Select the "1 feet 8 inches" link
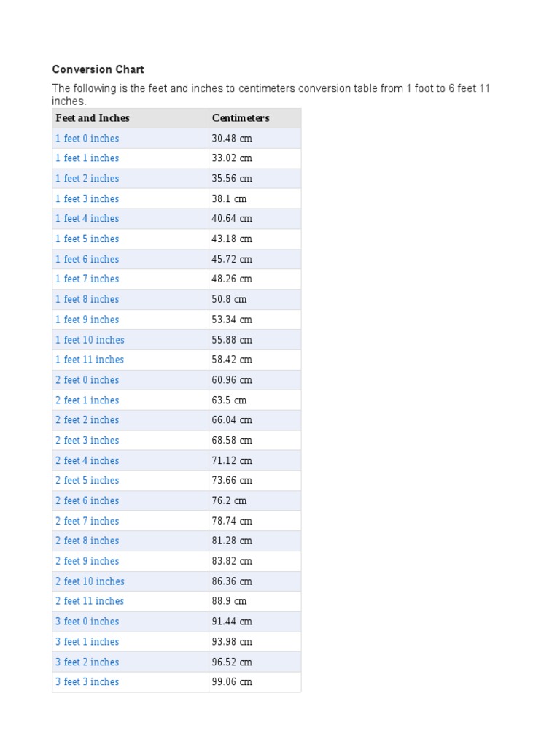 (x=87, y=299)
